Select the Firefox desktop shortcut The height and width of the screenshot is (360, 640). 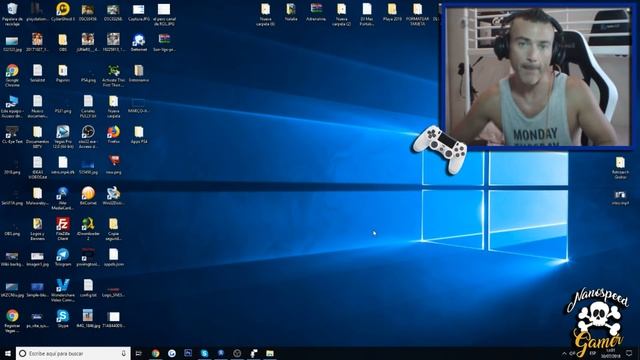click(x=113, y=135)
